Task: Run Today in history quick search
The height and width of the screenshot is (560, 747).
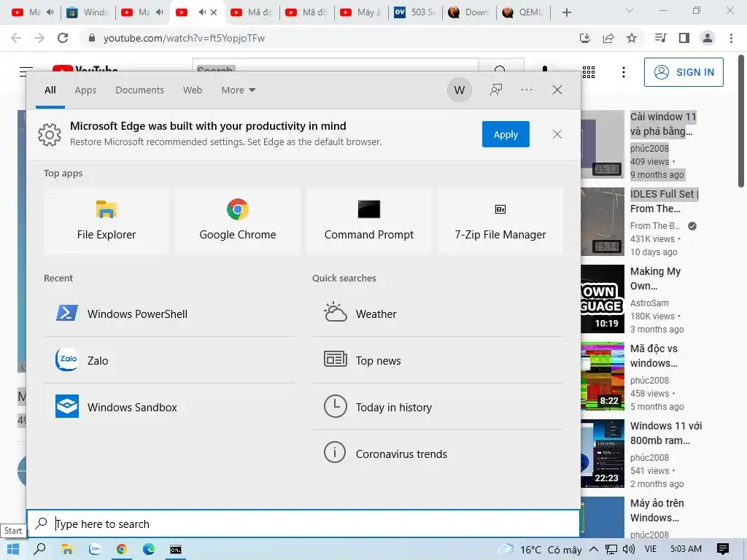Action: click(438, 407)
